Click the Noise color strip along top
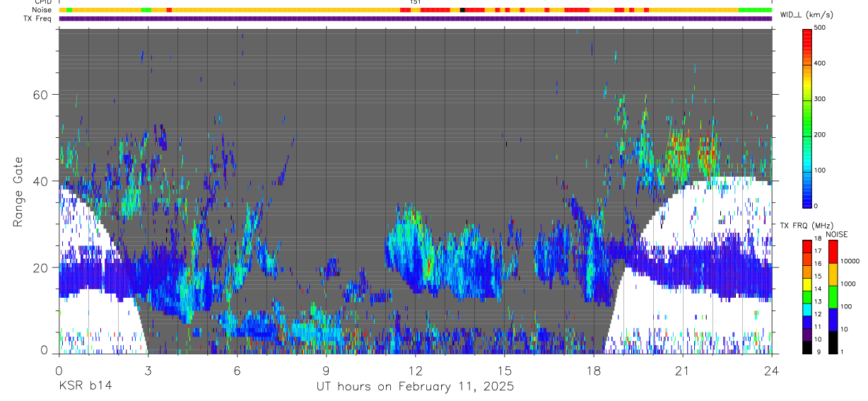868x401 pixels. (416, 10)
